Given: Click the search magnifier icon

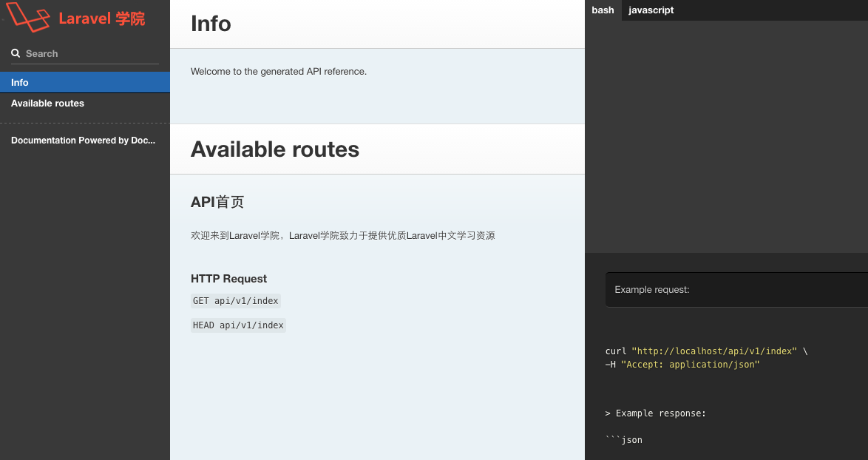Looking at the screenshot, I should click(x=16, y=53).
